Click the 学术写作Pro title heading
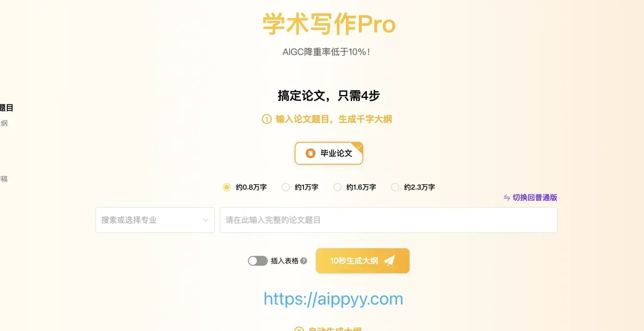 (329, 25)
